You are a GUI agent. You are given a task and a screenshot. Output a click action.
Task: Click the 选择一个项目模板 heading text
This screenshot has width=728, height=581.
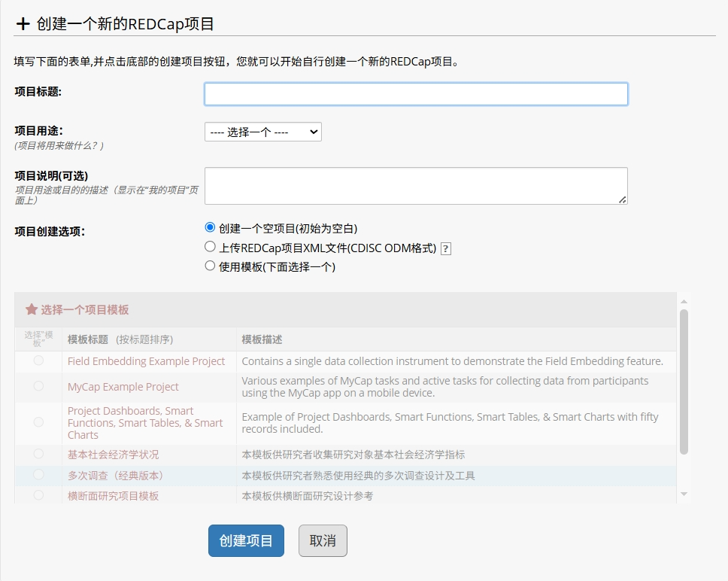(x=85, y=310)
